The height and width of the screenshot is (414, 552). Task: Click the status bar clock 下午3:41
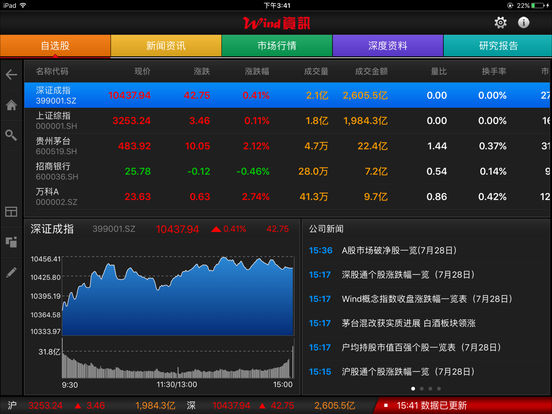277,5
